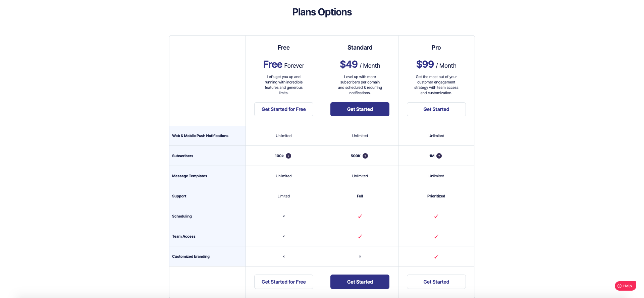The width and height of the screenshot is (644, 298).
Task: Click Pro plan Customized branding checkmark
Action: click(x=436, y=256)
